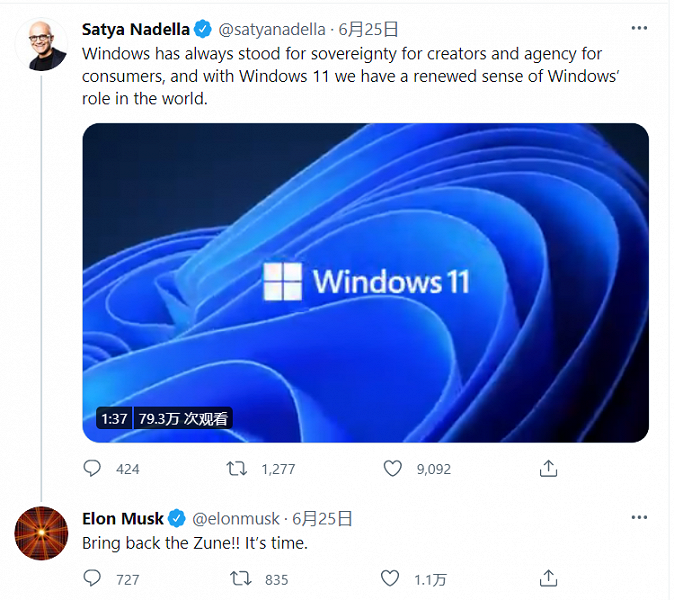Viewport: 674px width, 600px height.
Task: Open Elon Musk's profile avatar
Action: pos(41,533)
